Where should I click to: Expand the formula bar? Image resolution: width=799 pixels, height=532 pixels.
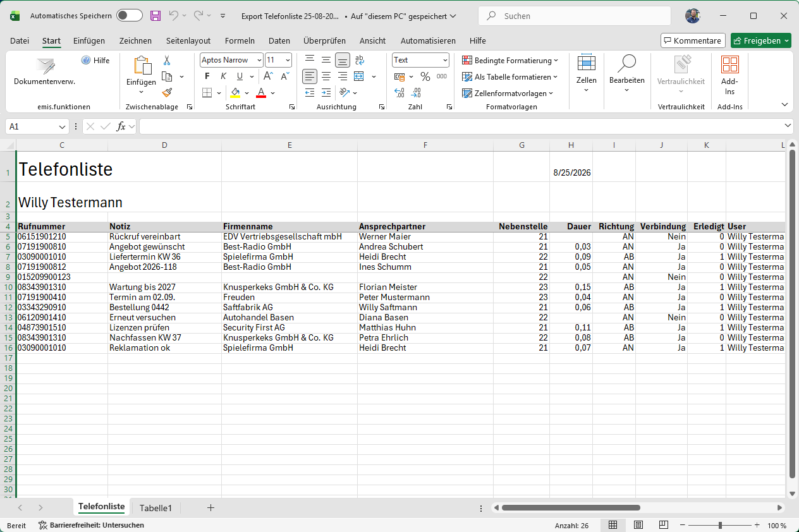point(788,126)
